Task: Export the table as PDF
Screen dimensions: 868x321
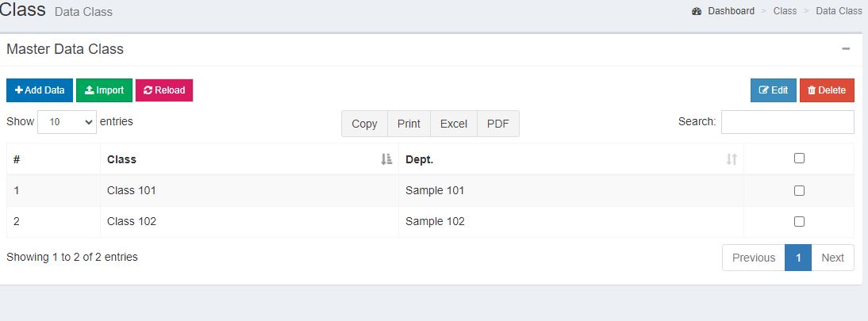Action: pyautogui.click(x=498, y=124)
